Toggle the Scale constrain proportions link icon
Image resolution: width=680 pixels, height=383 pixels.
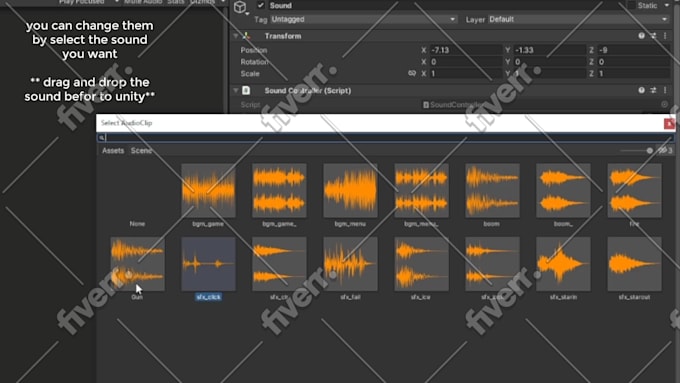412,73
